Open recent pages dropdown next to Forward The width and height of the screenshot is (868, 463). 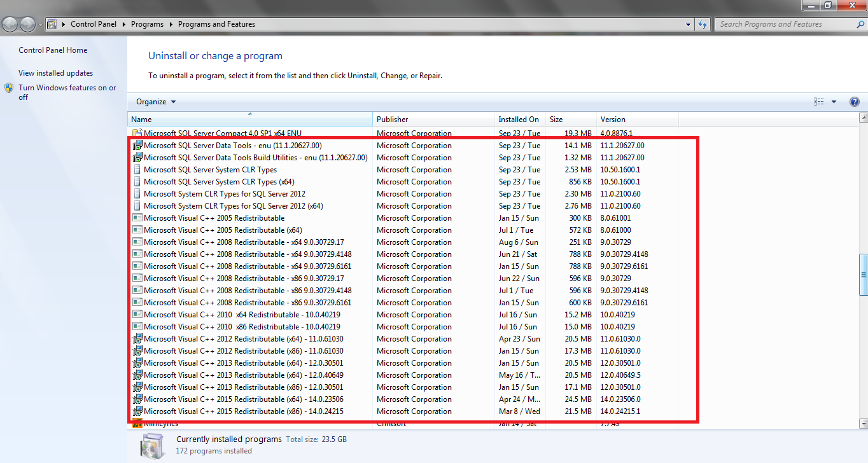click(41, 24)
